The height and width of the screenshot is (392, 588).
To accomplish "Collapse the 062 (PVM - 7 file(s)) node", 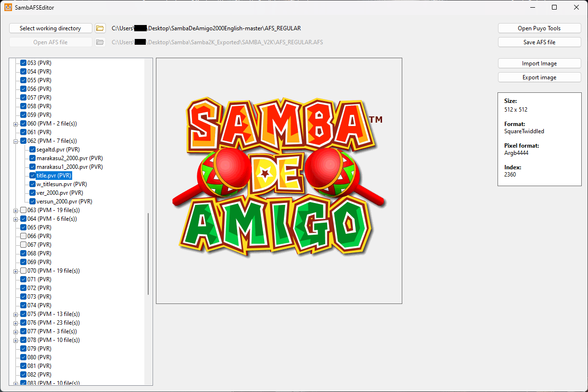I will point(16,141).
